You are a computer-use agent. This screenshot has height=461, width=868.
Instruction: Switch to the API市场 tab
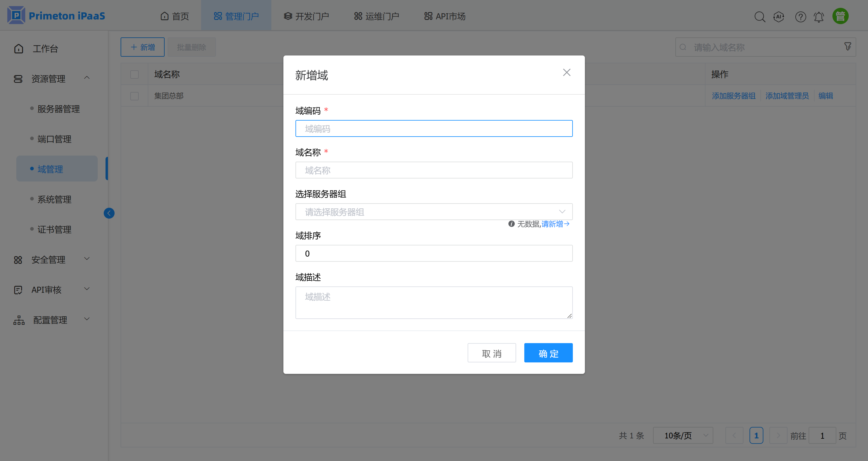pos(444,15)
